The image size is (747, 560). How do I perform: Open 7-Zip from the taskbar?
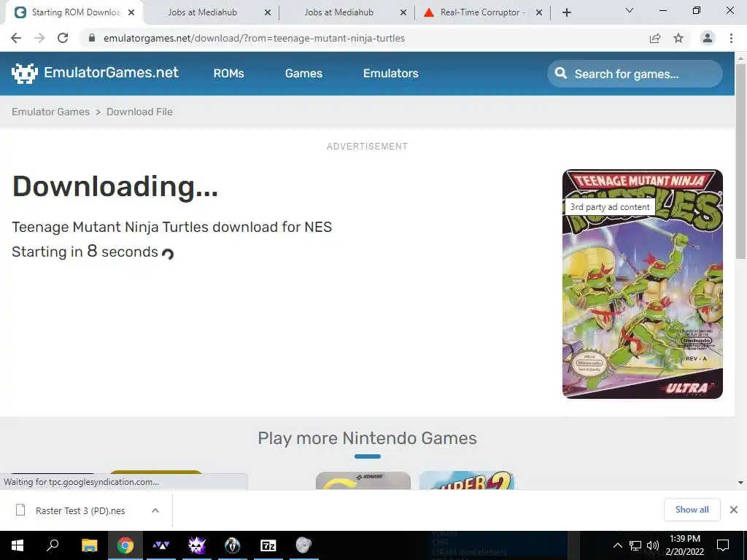268,545
